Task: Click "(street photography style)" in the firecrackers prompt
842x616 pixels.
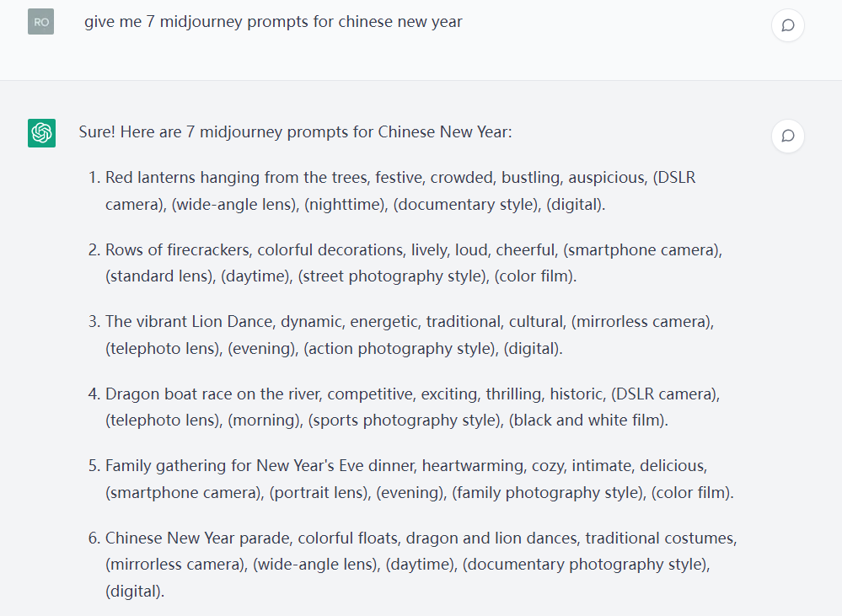Action: [392, 276]
